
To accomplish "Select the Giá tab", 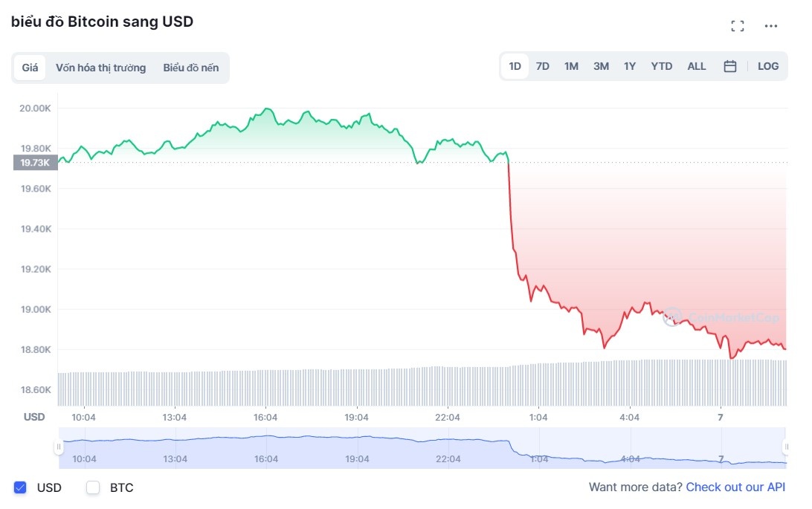I will (30, 67).
